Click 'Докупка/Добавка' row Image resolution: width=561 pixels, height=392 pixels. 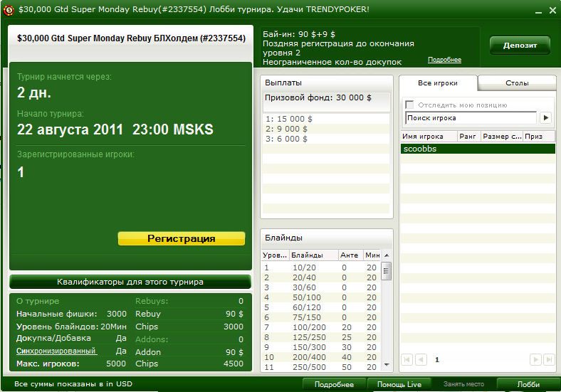pos(71,339)
